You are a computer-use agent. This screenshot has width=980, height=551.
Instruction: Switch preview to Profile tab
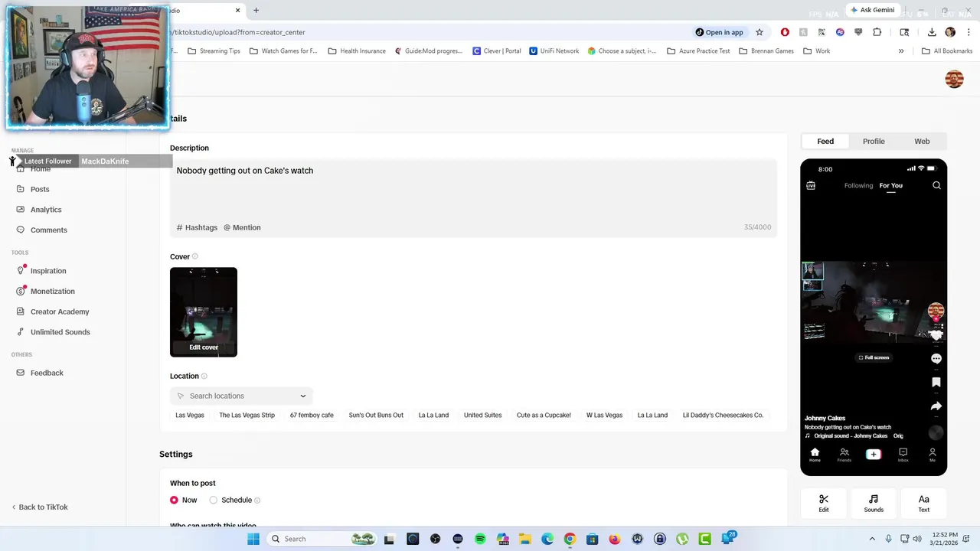tap(874, 142)
